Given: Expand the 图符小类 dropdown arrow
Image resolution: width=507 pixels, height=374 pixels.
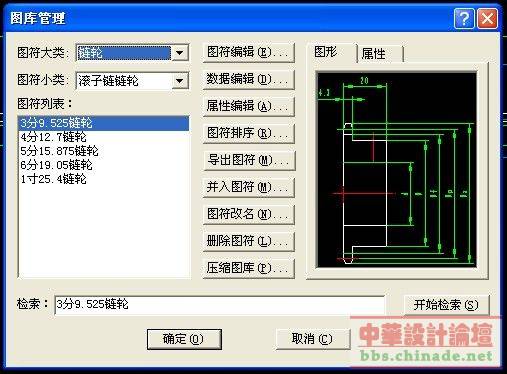Looking at the screenshot, I should (x=180, y=81).
